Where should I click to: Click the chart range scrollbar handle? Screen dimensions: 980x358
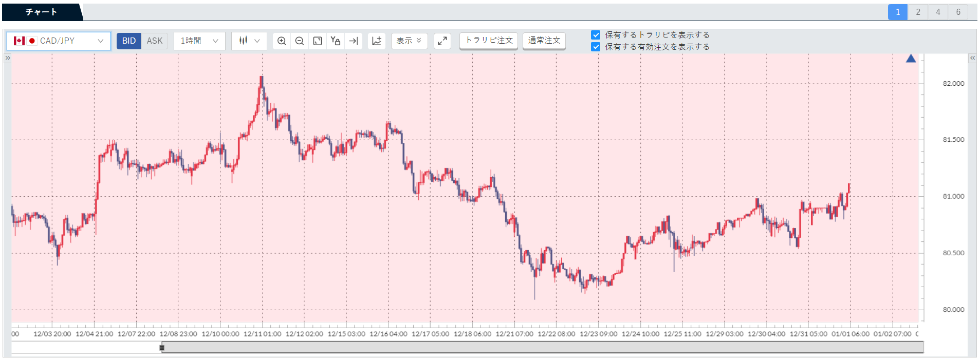coord(162,348)
